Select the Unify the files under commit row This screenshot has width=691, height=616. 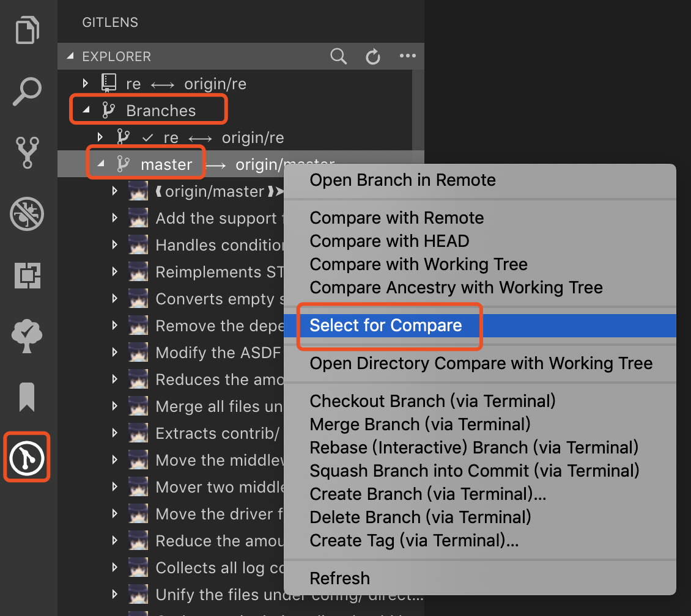coord(240,595)
